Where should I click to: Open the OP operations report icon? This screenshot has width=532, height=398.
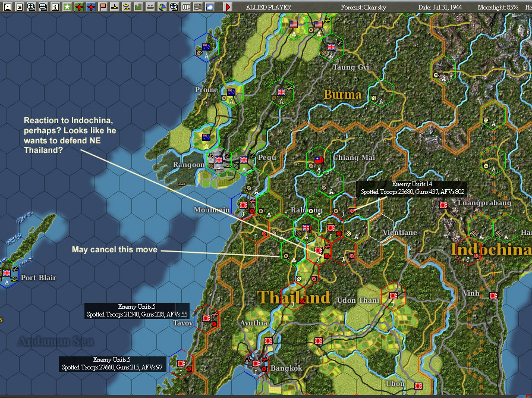pos(186,7)
